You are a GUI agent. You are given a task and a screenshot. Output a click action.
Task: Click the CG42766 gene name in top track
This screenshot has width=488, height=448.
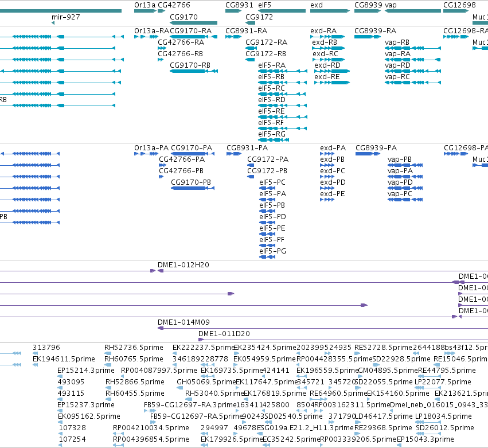pyautogui.click(x=174, y=5)
